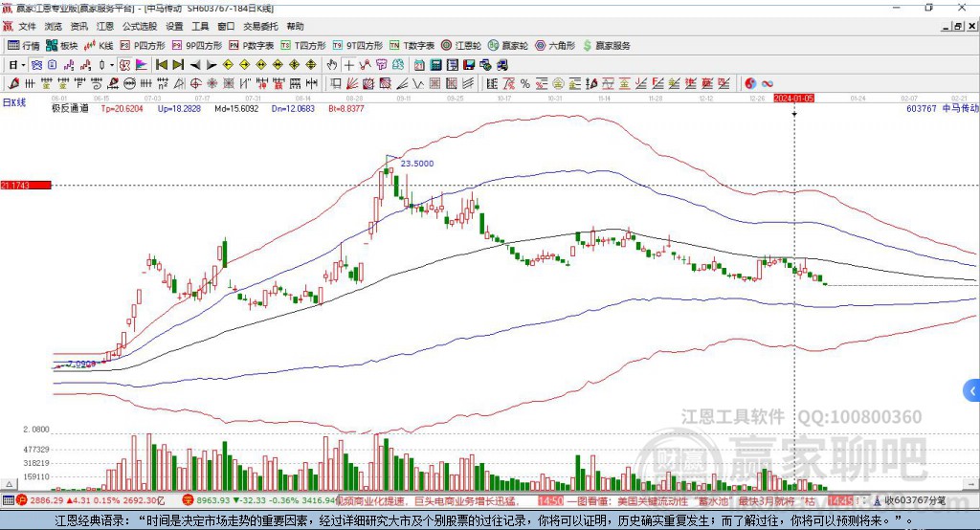The image size is (980, 530).
Task: Click the 极反通道 indicator name
Action: click(x=70, y=108)
